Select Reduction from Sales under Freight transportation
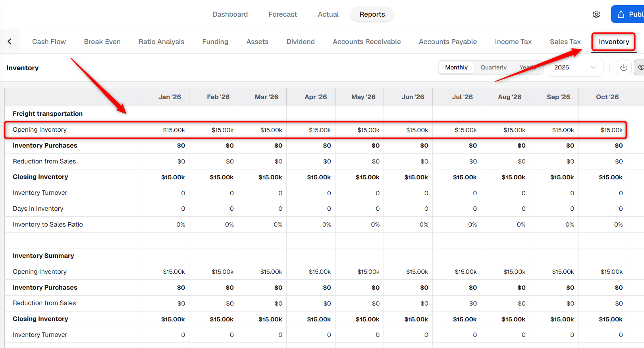Screen dimensions: 644x348 click(x=44, y=161)
